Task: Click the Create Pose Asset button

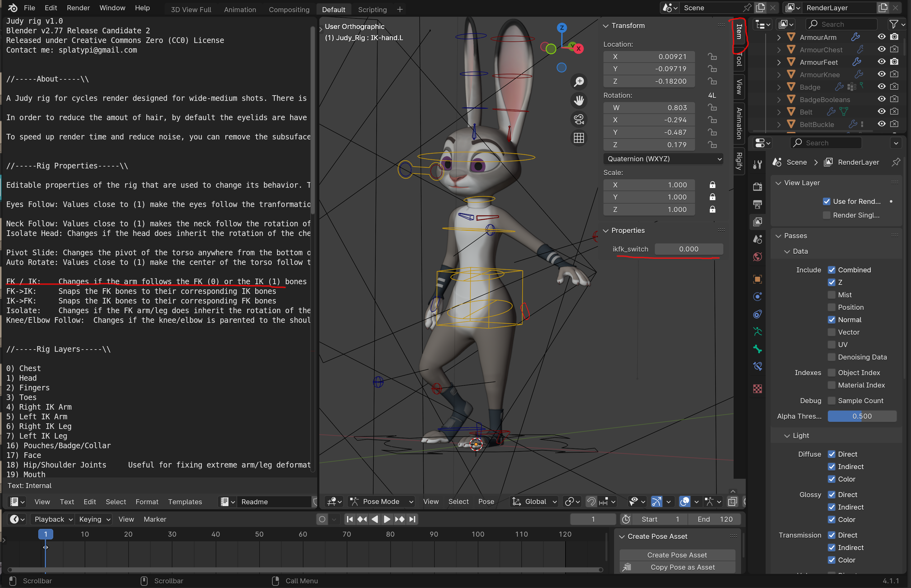Action: (677, 555)
